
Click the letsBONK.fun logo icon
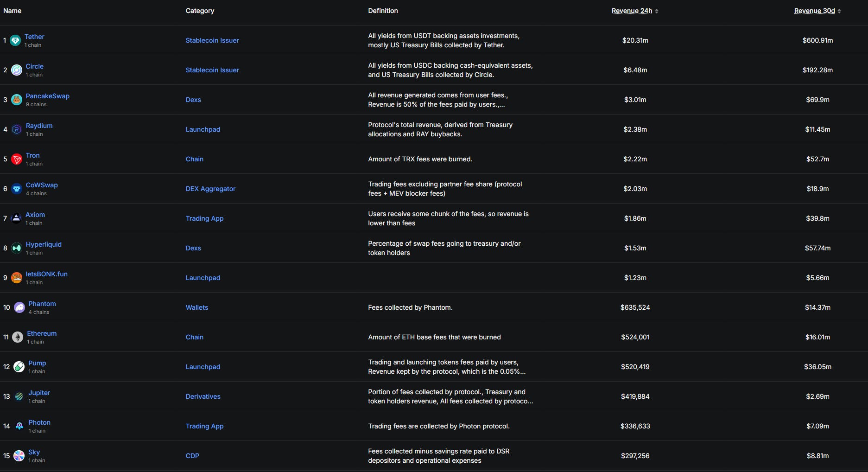tap(17, 278)
